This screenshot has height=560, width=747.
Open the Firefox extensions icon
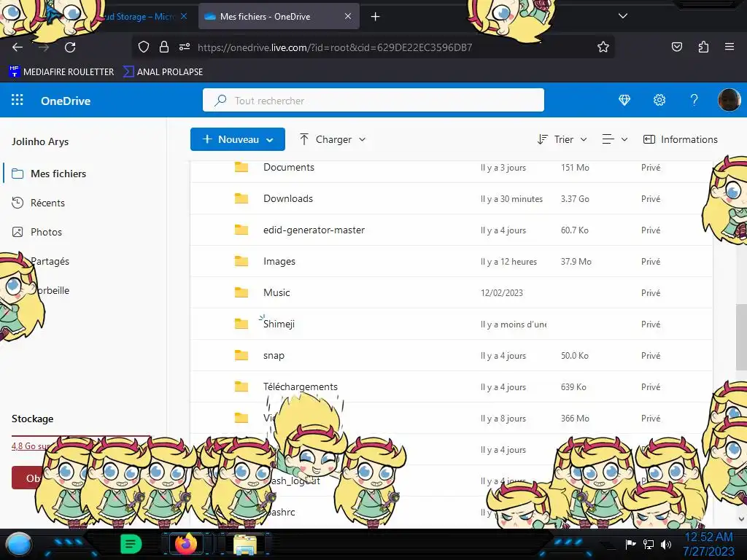click(x=703, y=47)
